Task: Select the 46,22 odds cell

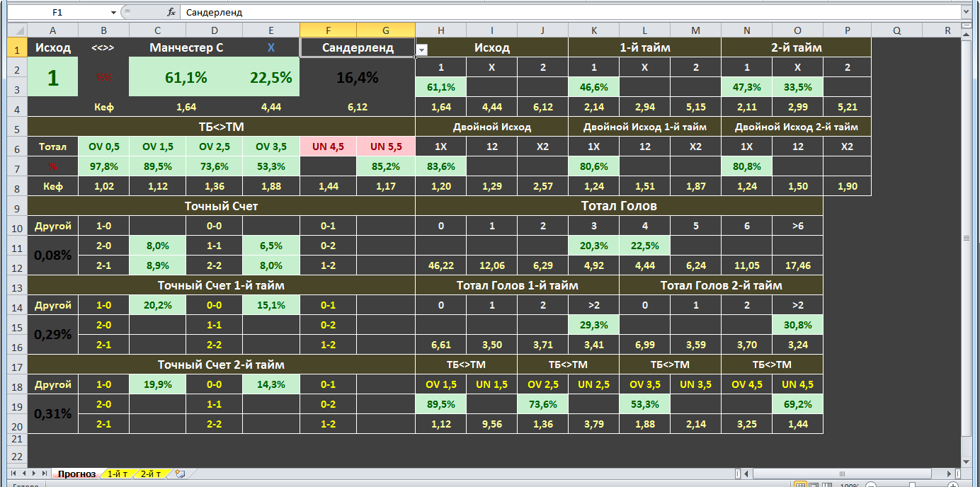Action: pyautogui.click(x=441, y=265)
